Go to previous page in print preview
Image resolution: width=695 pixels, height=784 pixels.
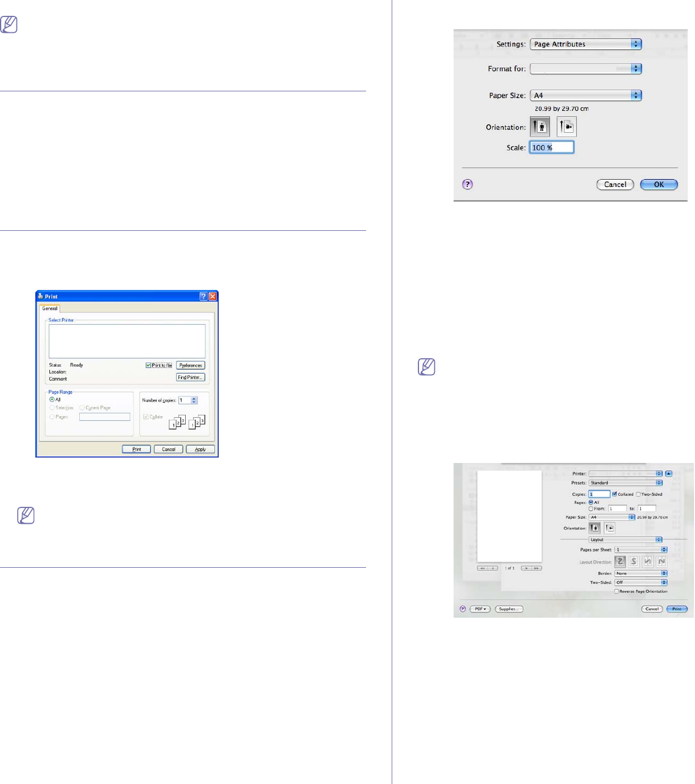493,568
